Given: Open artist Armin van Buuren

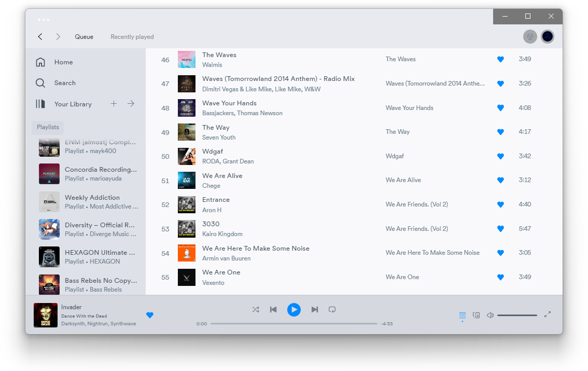Looking at the screenshot, I should [x=226, y=258].
